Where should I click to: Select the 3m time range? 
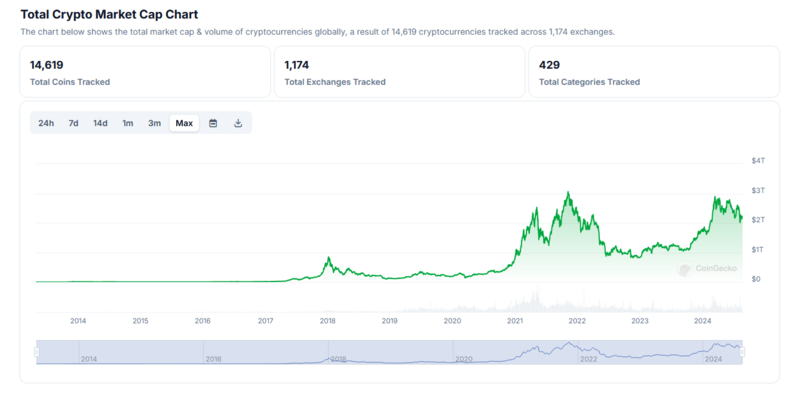tap(154, 123)
